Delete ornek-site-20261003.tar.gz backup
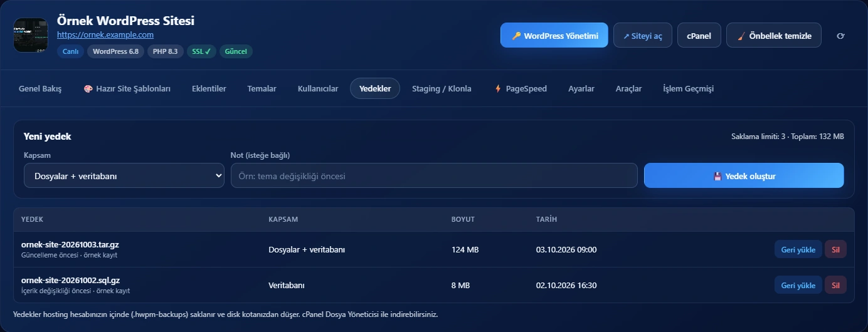 point(835,249)
